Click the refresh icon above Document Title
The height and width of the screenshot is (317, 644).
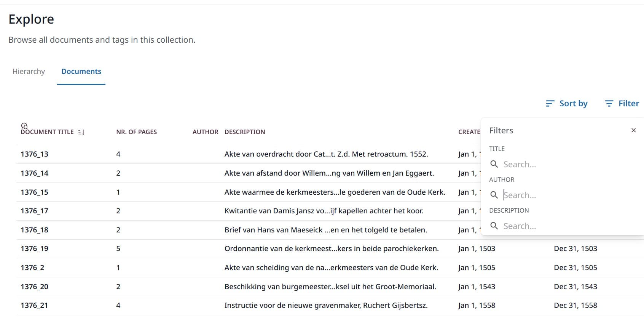click(24, 125)
